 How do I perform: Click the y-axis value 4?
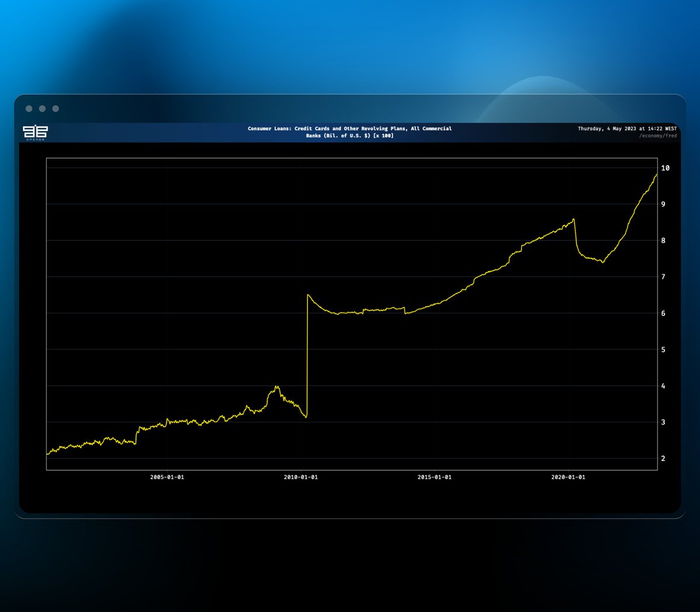[663, 386]
